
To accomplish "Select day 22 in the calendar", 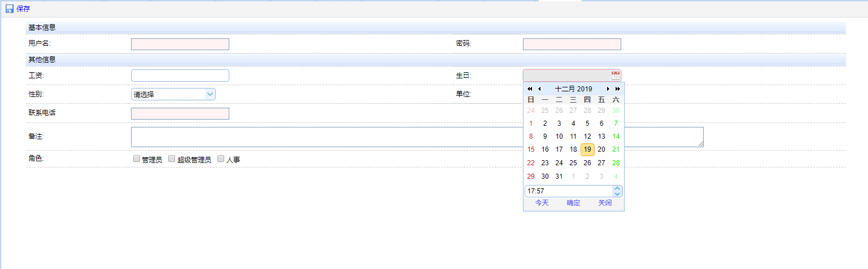I will tap(531, 163).
